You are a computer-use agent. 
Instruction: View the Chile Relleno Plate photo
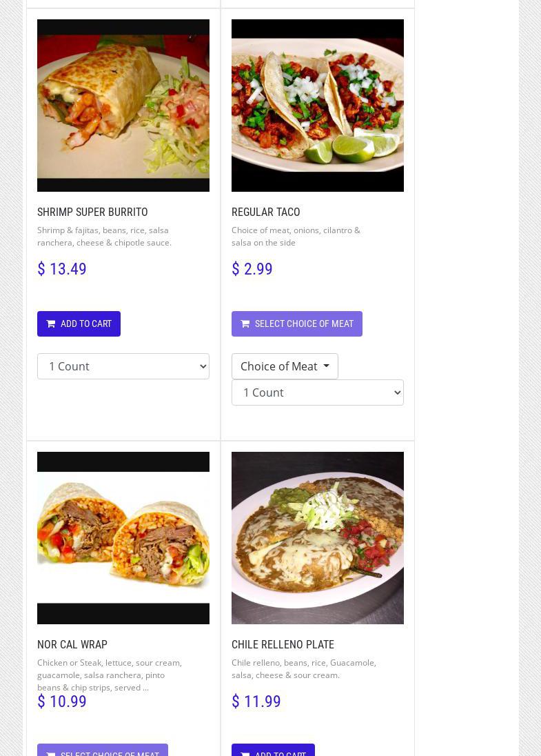(x=318, y=538)
